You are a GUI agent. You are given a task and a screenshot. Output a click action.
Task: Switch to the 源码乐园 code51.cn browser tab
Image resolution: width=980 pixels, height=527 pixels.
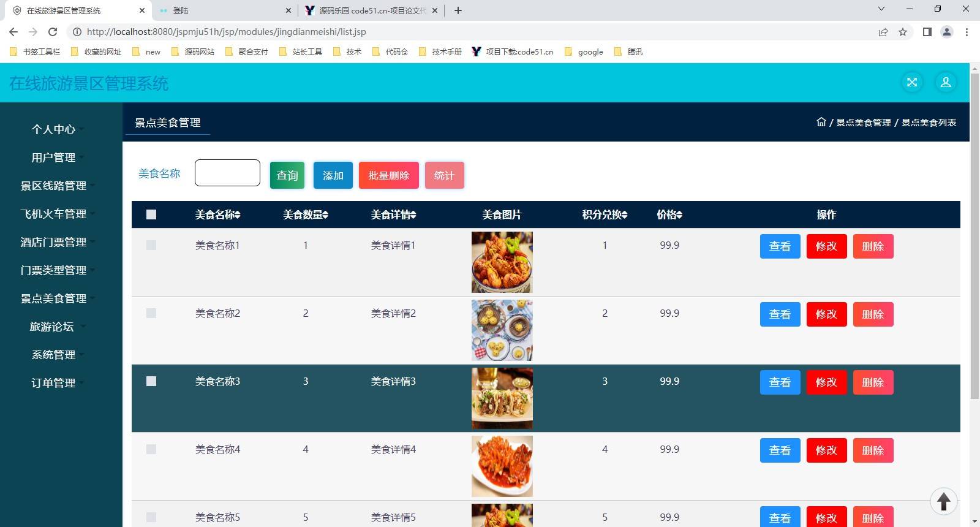pyautogui.click(x=371, y=10)
